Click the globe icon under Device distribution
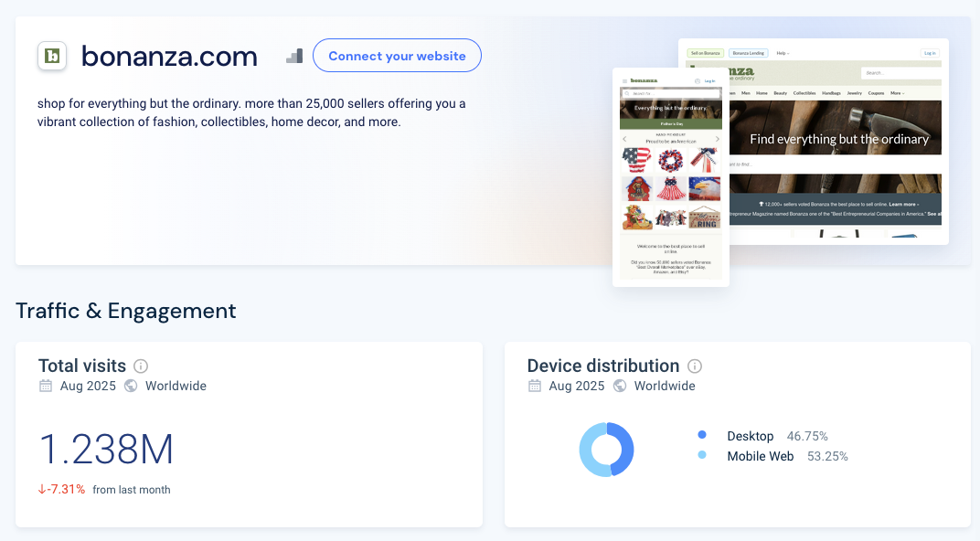Image resolution: width=980 pixels, height=541 pixels. (620, 386)
